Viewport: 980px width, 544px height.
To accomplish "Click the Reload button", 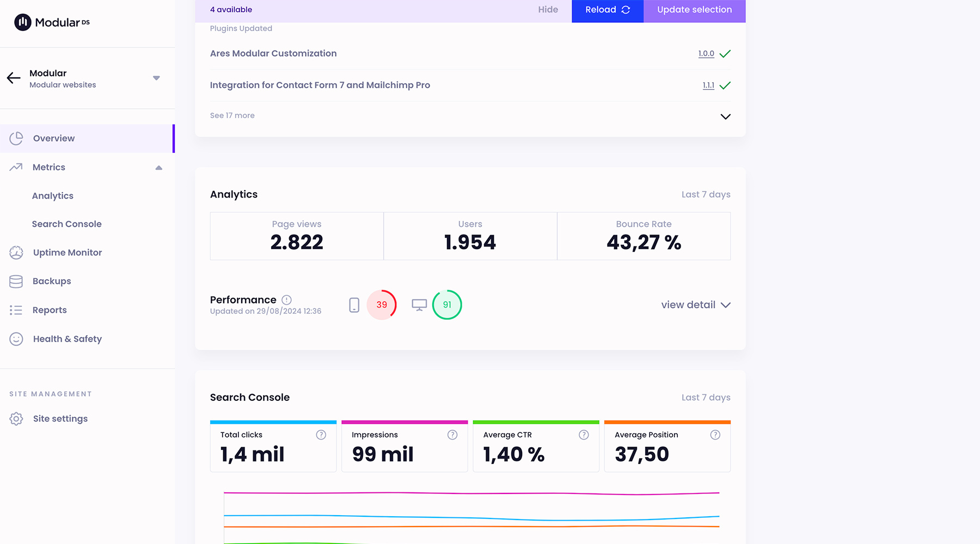I will (608, 10).
